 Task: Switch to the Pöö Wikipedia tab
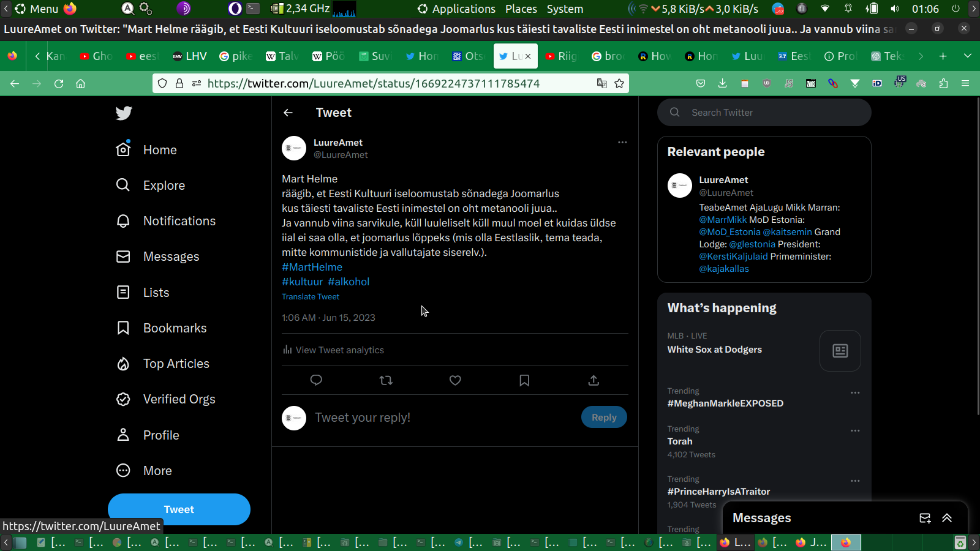pos(328,56)
